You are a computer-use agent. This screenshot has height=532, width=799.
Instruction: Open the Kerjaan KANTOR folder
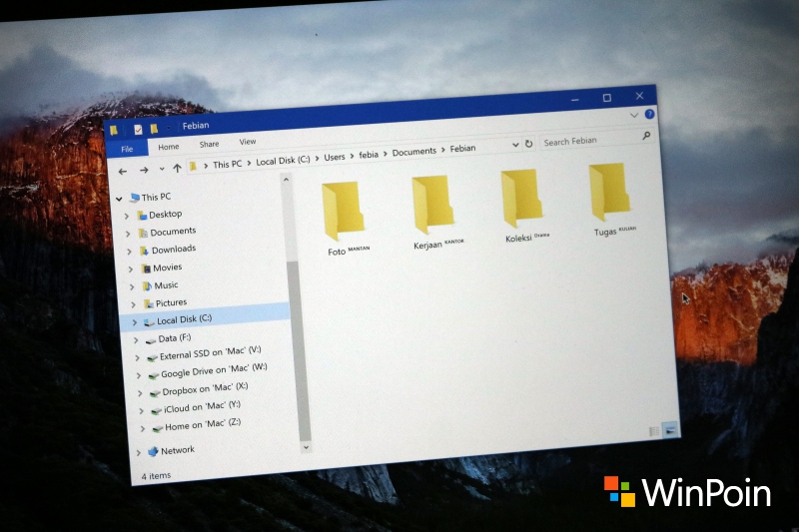(435, 212)
